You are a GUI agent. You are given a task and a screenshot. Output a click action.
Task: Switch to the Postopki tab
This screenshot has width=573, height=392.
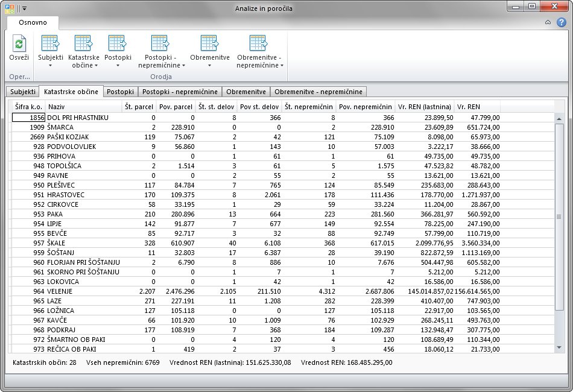(x=120, y=92)
